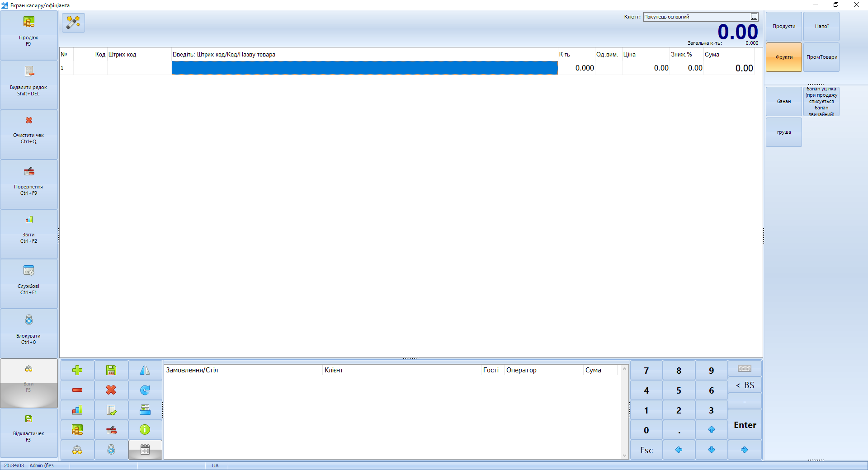Click the padlock icon in bottom grid
The width and height of the screenshot is (868, 470).
point(111,450)
